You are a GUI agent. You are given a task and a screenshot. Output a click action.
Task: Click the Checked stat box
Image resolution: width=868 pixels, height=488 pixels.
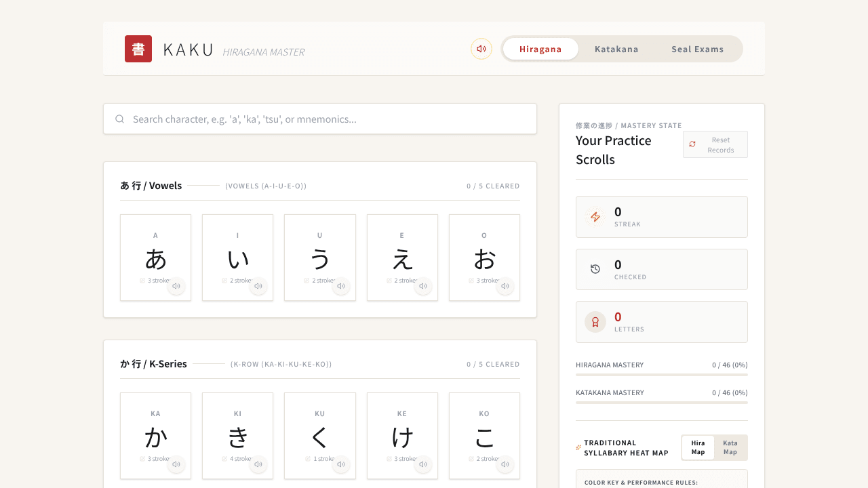tap(662, 269)
